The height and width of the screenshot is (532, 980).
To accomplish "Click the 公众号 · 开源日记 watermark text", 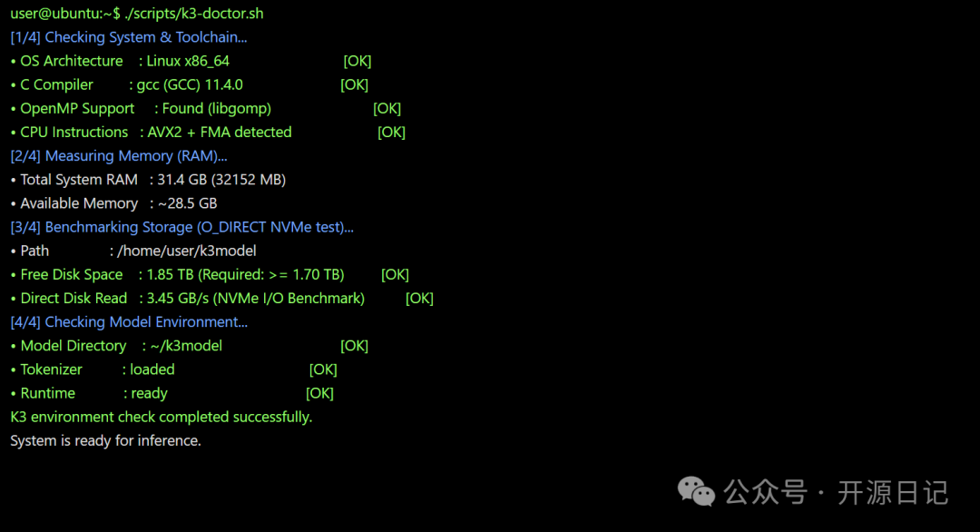I will click(x=836, y=493).
